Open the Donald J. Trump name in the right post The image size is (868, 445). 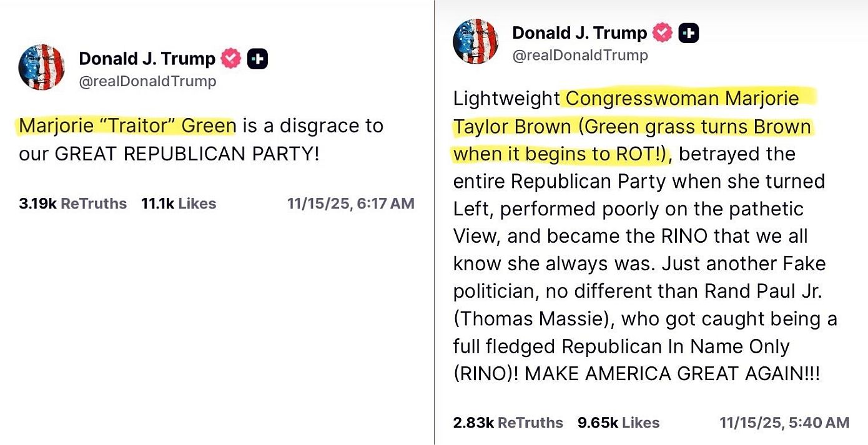pyautogui.click(x=579, y=33)
